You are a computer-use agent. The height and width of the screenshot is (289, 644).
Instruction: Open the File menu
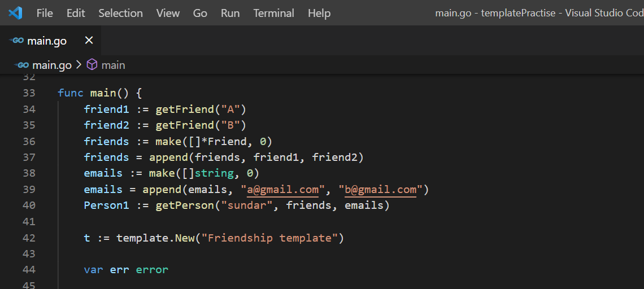(45, 13)
